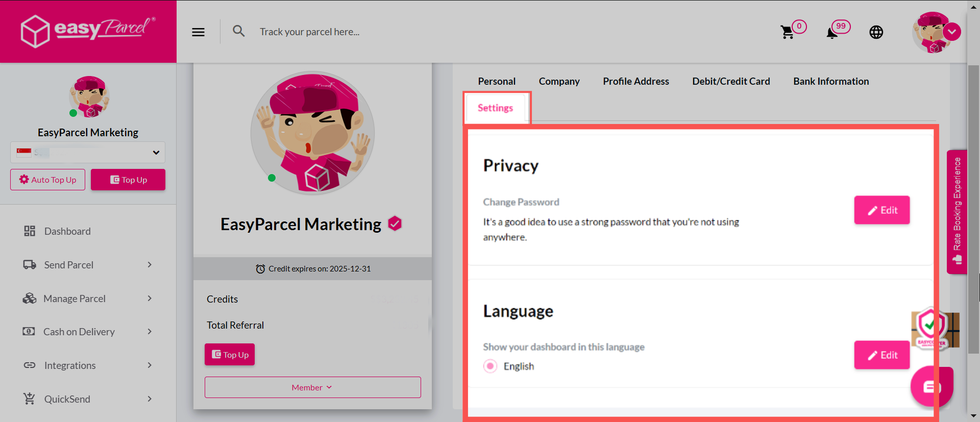Expand the Send Parcel chevron

point(150,265)
